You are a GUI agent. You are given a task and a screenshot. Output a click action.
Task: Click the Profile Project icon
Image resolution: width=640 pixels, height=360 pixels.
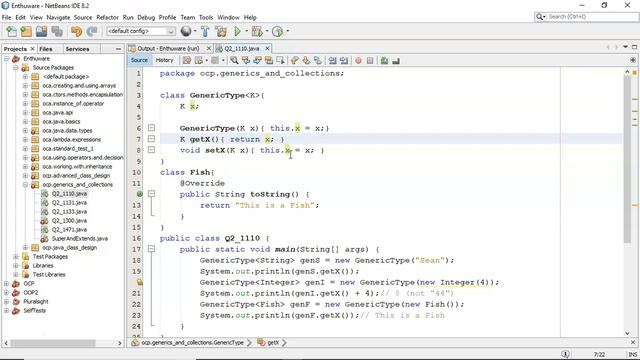[278, 31]
